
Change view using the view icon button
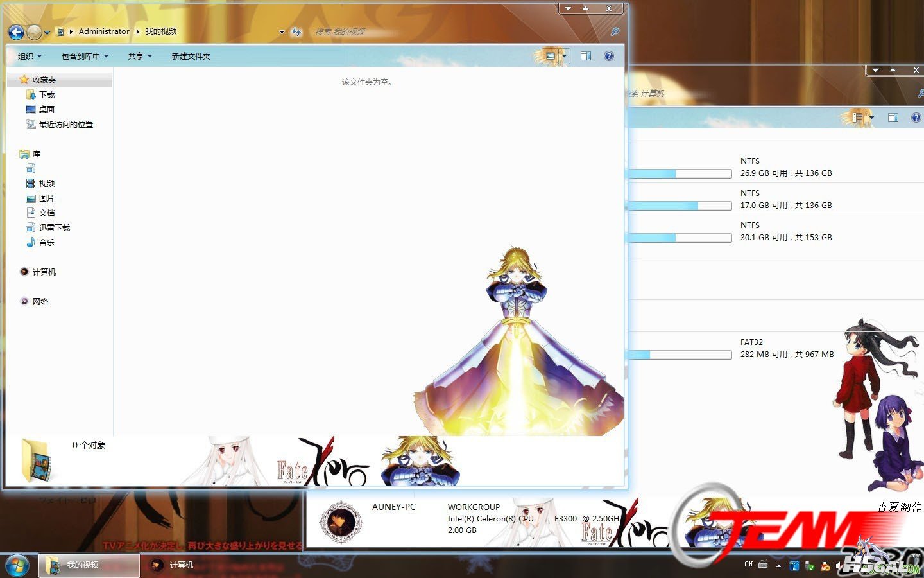tap(550, 57)
